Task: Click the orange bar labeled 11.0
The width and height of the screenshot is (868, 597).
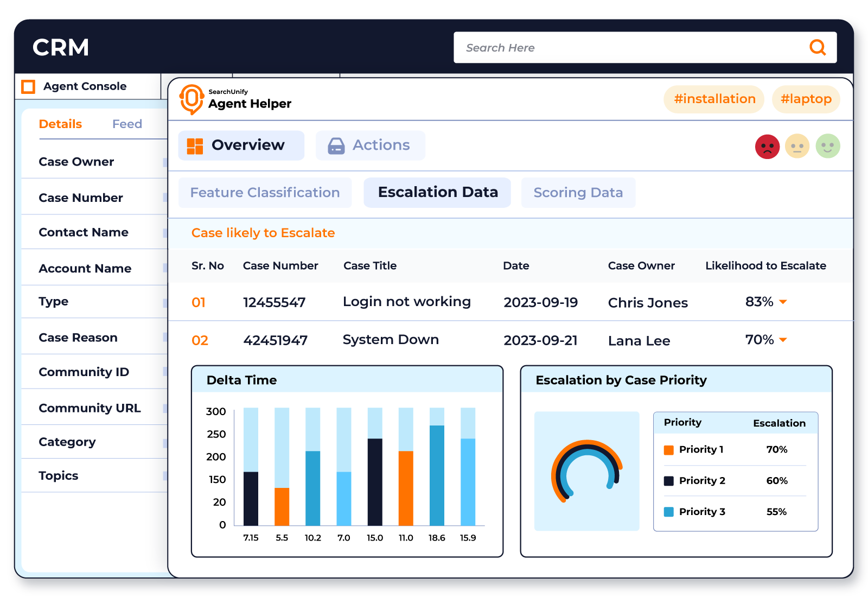Action: (x=406, y=488)
